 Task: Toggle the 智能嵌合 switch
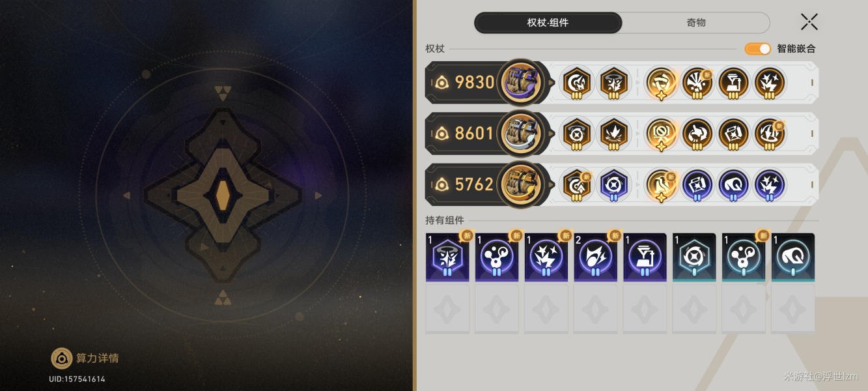tap(758, 49)
